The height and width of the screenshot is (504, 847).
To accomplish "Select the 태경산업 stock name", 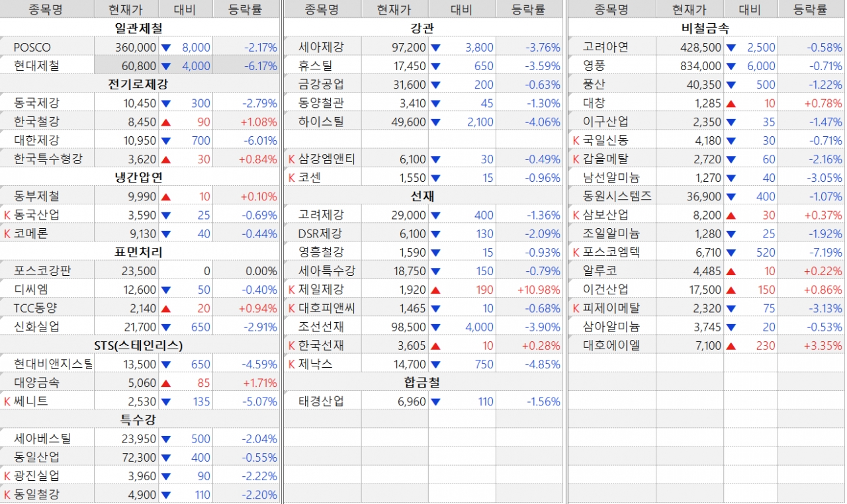I will point(321,401).
